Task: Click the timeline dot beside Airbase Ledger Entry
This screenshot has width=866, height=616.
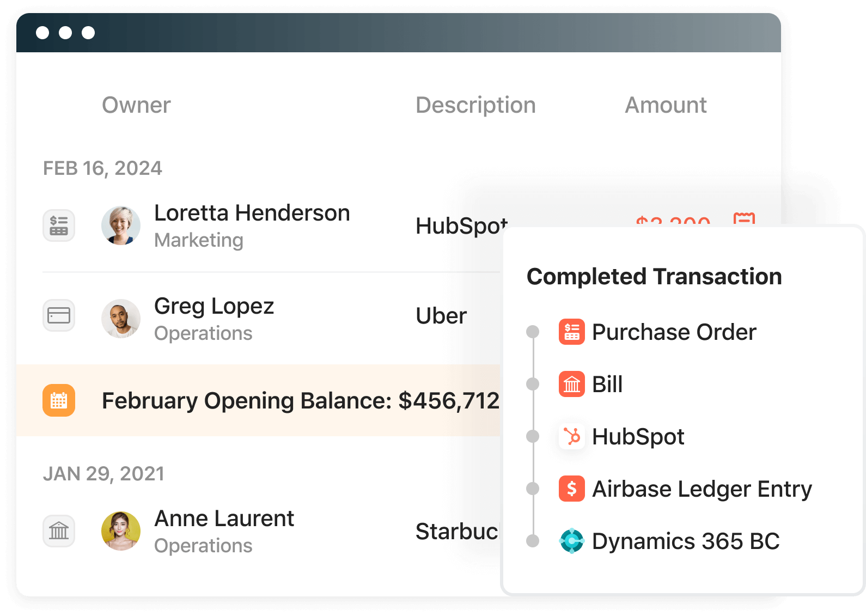Action: 533,489
